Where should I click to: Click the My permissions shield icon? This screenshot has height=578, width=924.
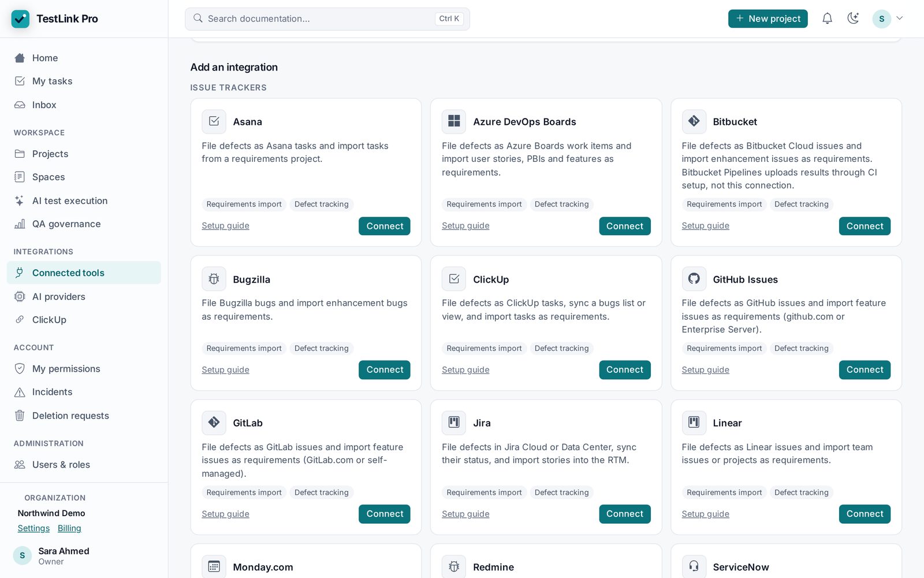[20, 369]
